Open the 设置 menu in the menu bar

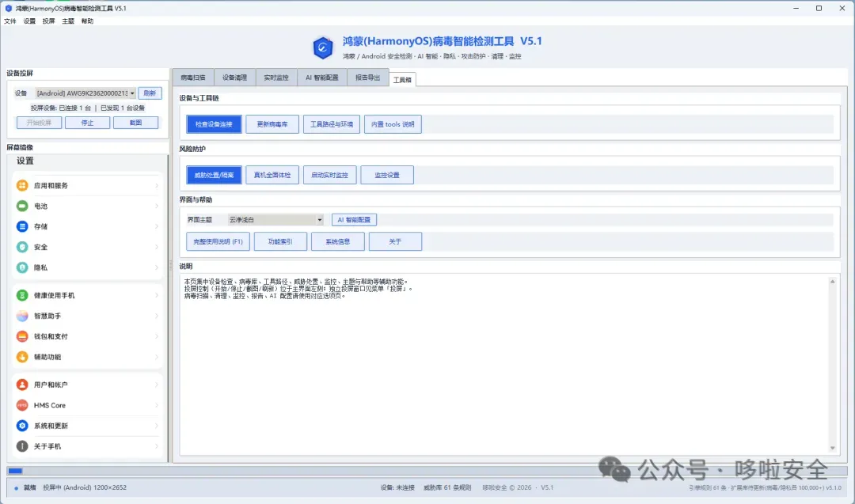29,21
